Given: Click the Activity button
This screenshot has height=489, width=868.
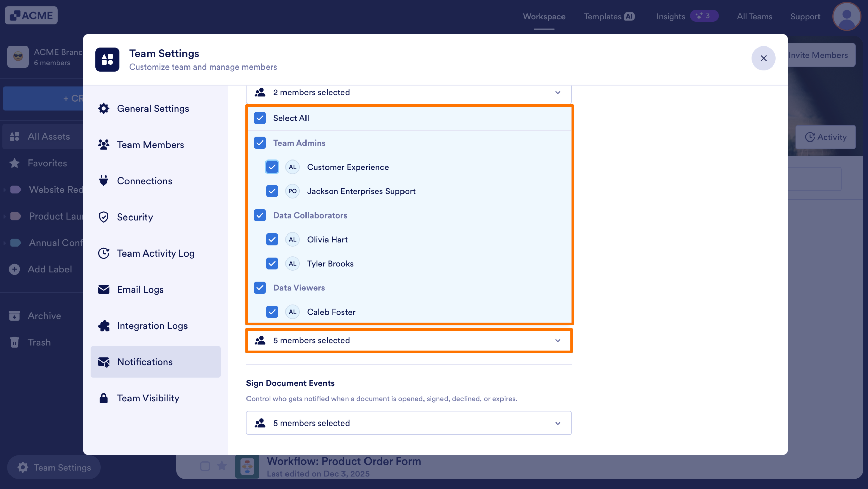Looking at the screenshot, I should click(826, 137).
